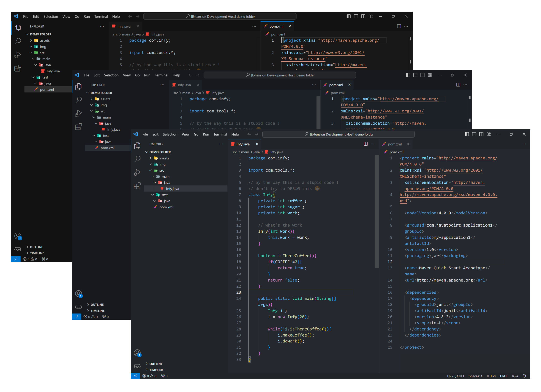Click split editor icon beside frontmost Infy.java tab
541x392 pixels.
click(365, 144)
